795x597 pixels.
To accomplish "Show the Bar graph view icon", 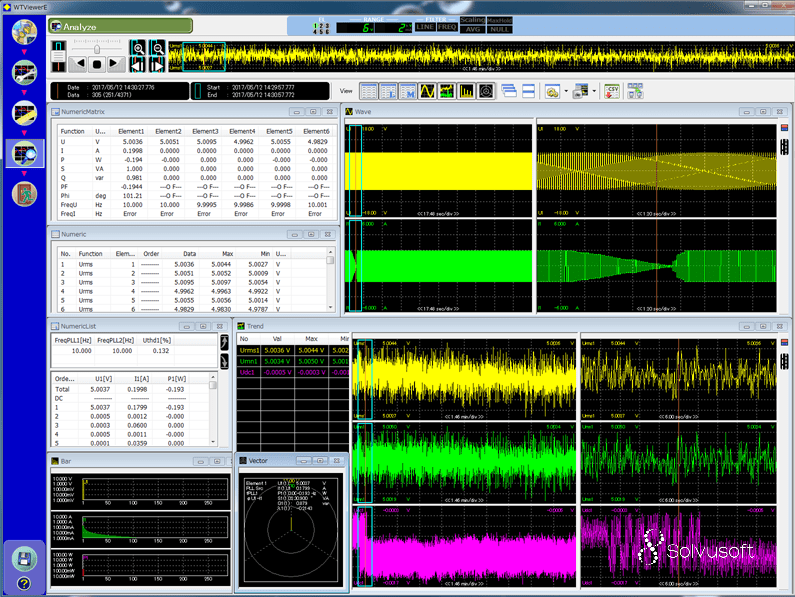I will tap(465, 91).
